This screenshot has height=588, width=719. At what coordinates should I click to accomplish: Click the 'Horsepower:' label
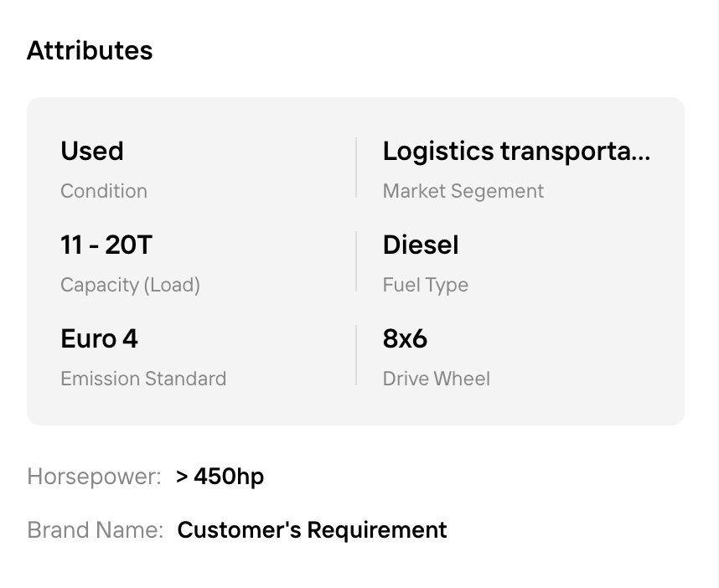click(x=94, y=477)
